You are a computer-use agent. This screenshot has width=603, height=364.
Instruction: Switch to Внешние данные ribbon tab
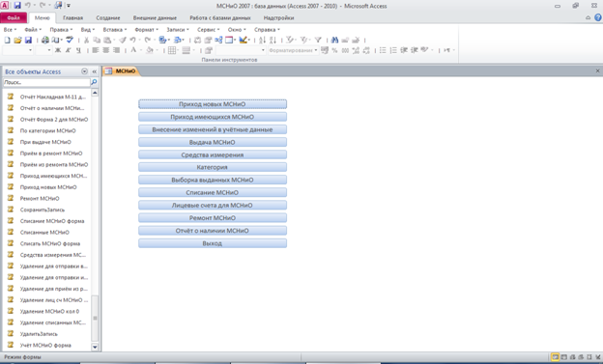pyautogui.click(x=155, y=17)
